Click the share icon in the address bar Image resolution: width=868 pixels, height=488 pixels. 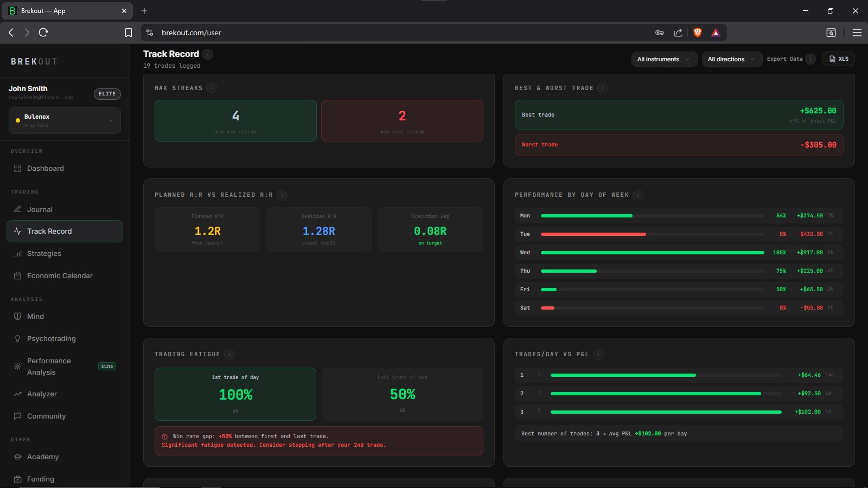678,33
